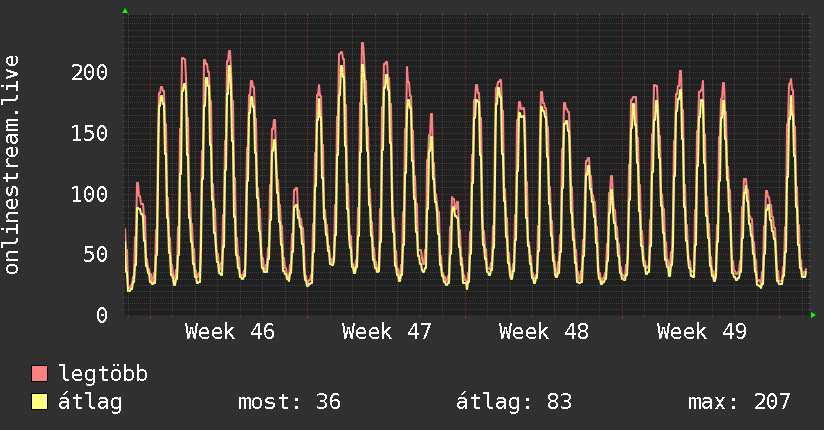
Task: Select the átlag legend label beside yellow swatch
Action: pyautogui.click(x=90, y=402)
